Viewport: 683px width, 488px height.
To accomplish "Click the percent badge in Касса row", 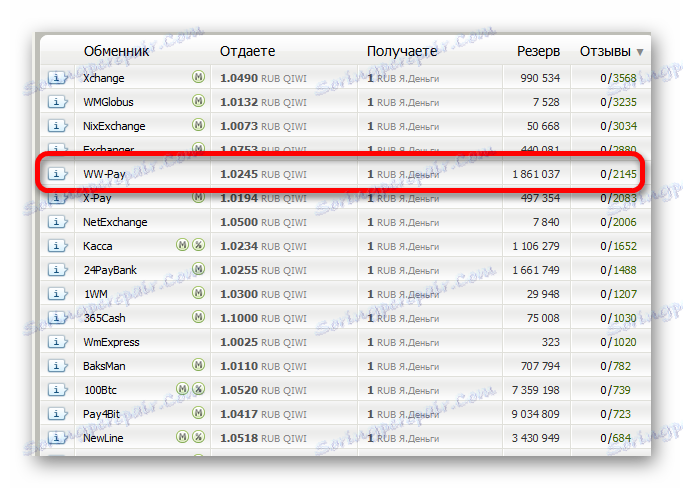I will pos(198,245).
